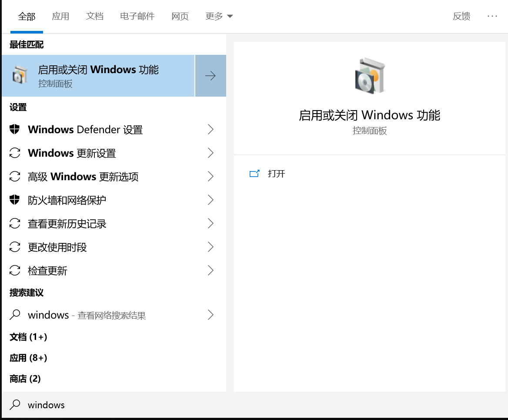
Task: Expand the best match arrow for Windows 功能
Action: 211,76
